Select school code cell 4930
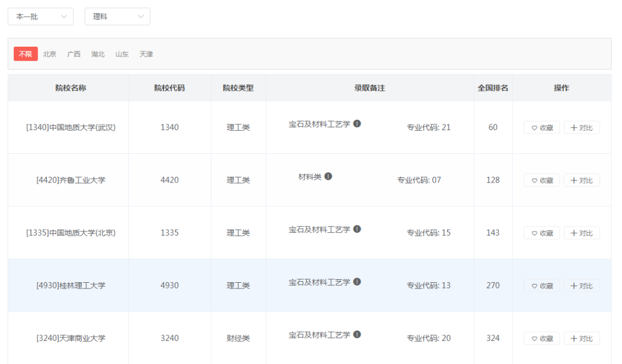Screen dimensions: 622x364 click(x=169, y=286)
